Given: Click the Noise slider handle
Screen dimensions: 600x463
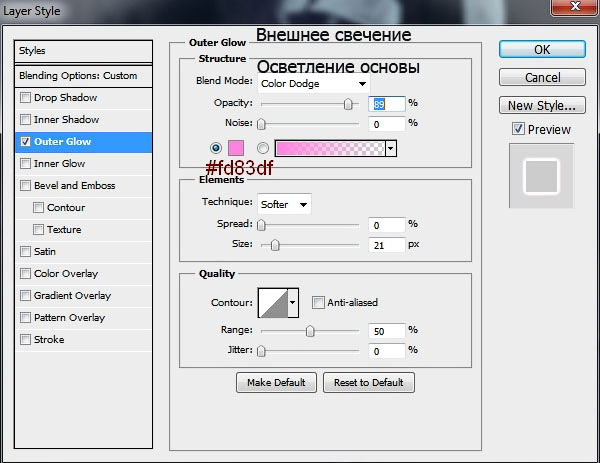Looking at the screenshot, I should point(261,124).
